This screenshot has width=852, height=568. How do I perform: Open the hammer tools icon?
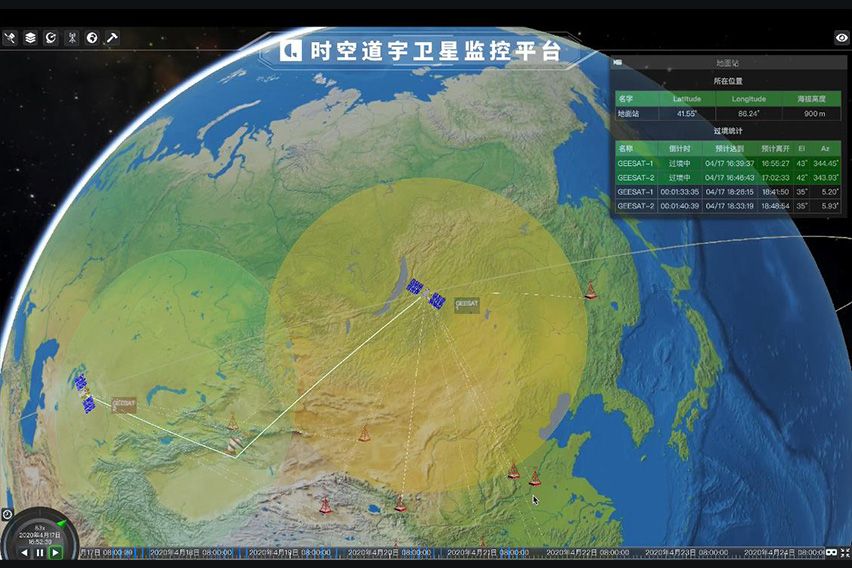tap(113, 38)
